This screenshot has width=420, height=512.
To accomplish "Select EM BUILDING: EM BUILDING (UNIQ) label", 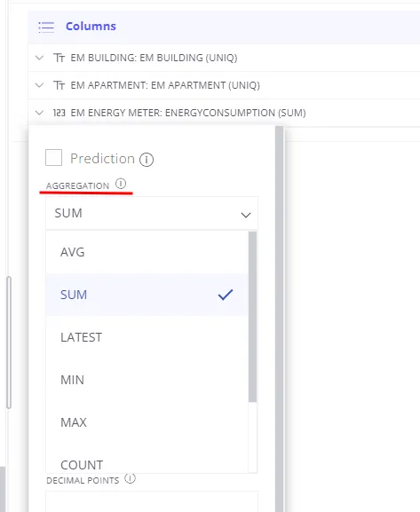I will [x=154, y=58].
